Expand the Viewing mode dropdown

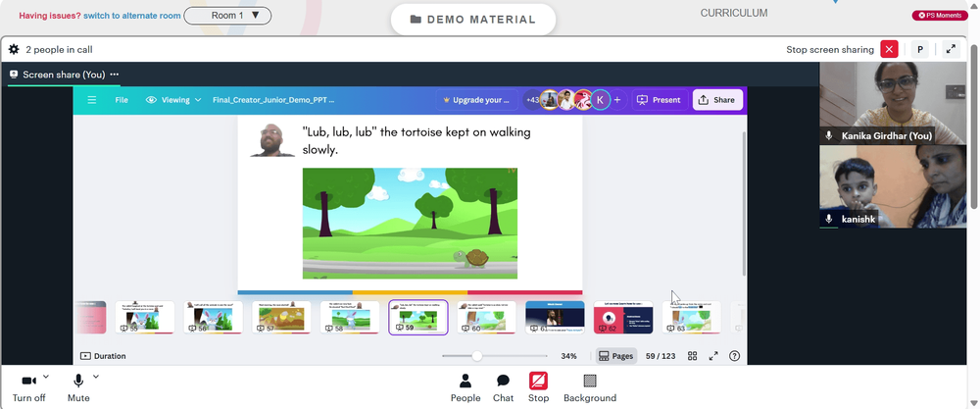173,100
